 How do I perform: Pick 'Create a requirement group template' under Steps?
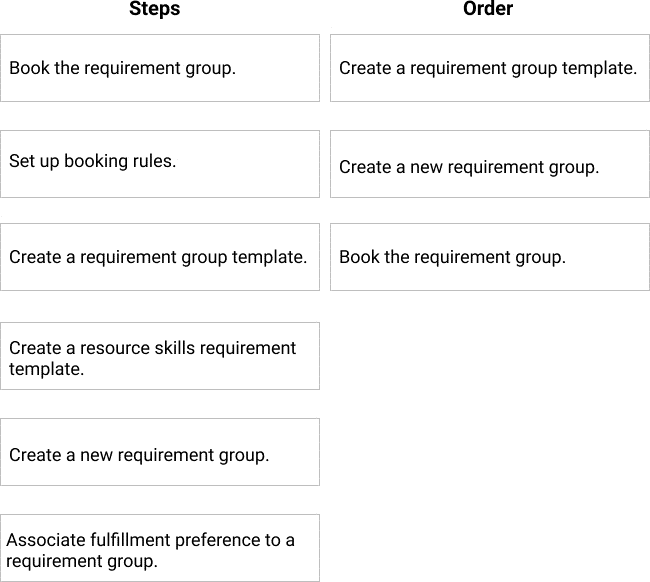coord(160,257)
